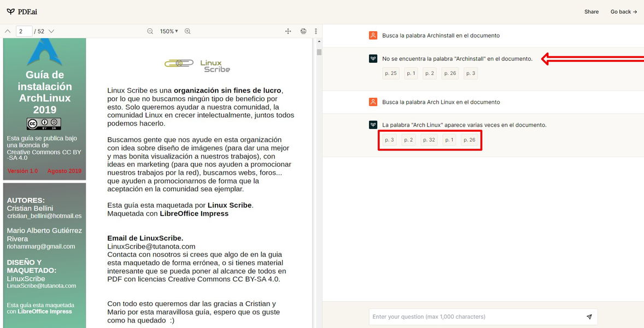The width and height of the screenshot is (644, 328).
Task: Zoom out of the PDF
Action: tap(150, 31)
